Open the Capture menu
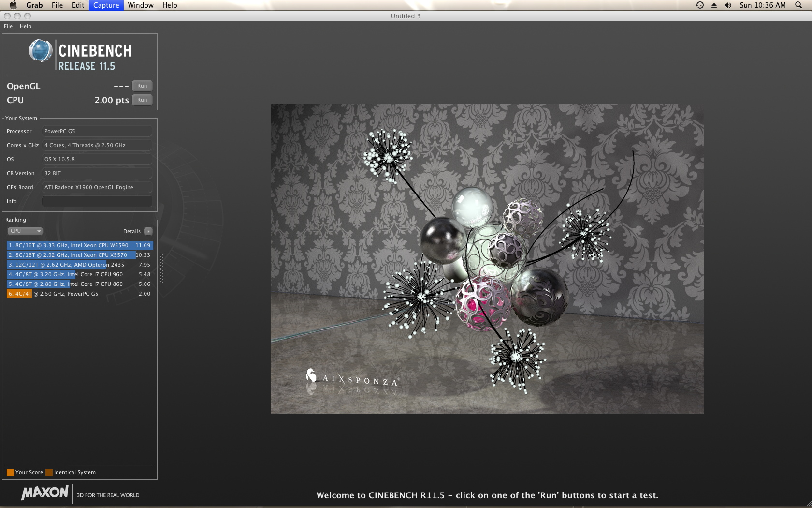Image resolution: width=812 pixels, height=508 pixels. pyautogui.click(x=106, y=5)
